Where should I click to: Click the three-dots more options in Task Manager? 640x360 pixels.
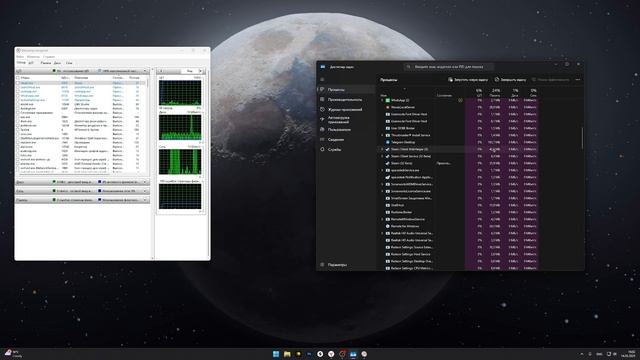(x=578, y=80)
